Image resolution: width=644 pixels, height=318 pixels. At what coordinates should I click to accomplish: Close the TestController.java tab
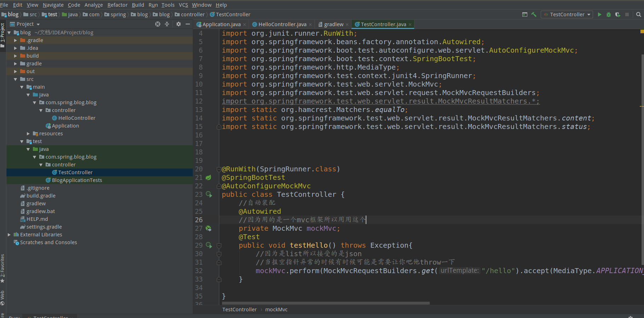[x=410, y=24]
